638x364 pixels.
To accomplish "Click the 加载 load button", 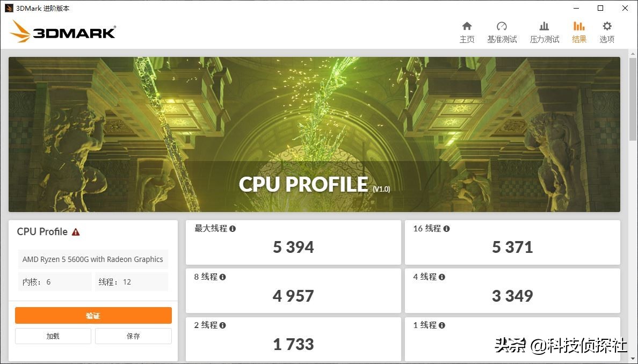I will (x=53, y=336).
